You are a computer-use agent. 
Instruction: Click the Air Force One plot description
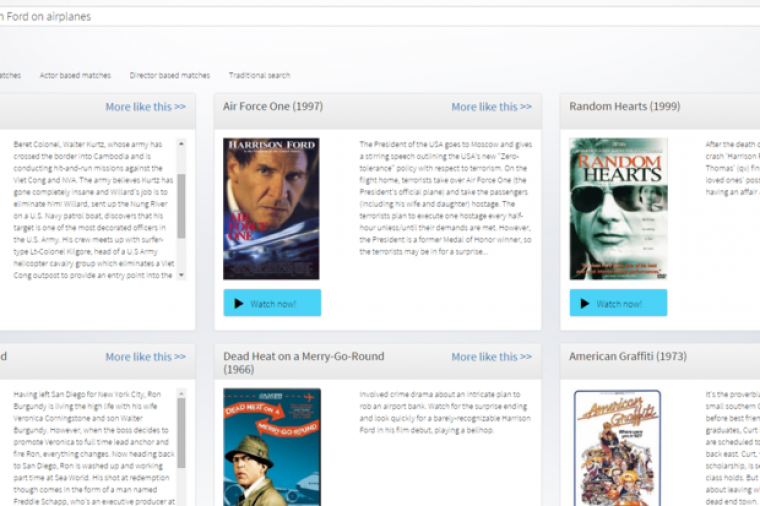(445, 198)
